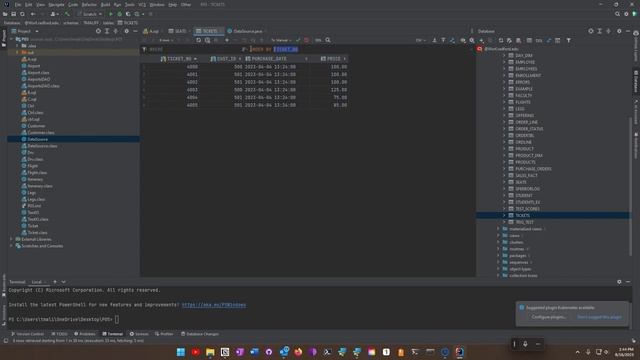Click the Terminal panel settings gear
This screenshot has width=640, height=360.
tap(619, 282)
